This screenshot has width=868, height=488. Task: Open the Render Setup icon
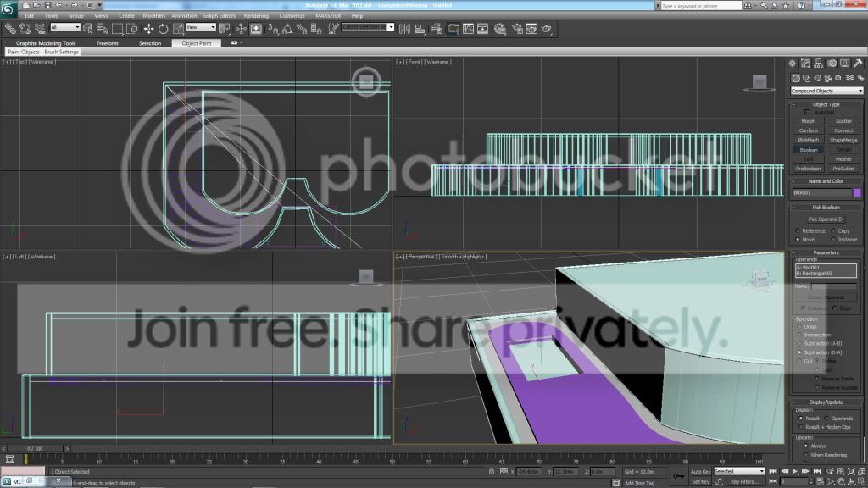point(516,29)
